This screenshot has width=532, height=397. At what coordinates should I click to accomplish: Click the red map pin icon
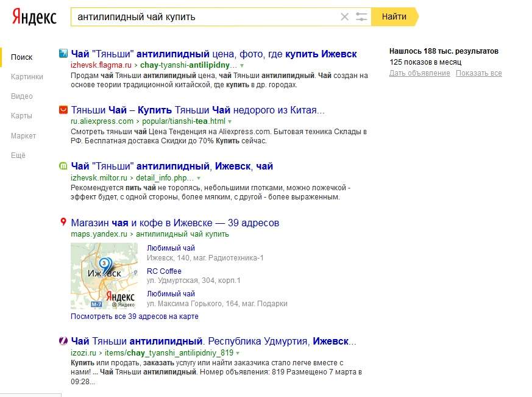tap(63, 222)
